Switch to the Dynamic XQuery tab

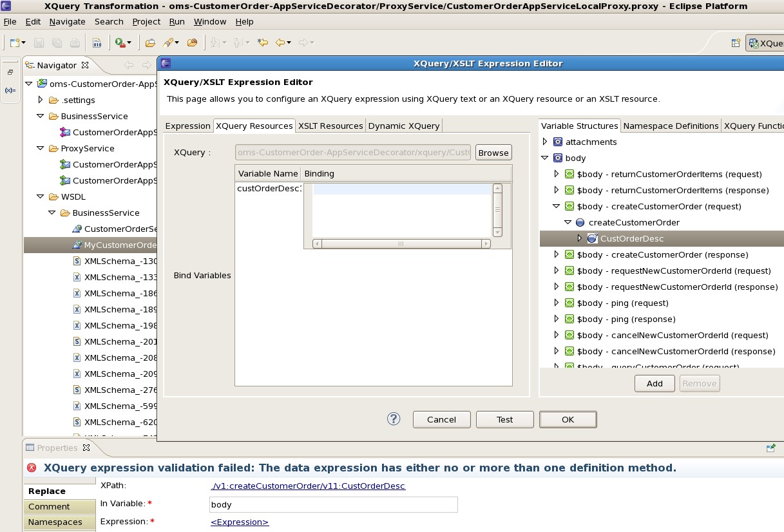coord(404,126)
